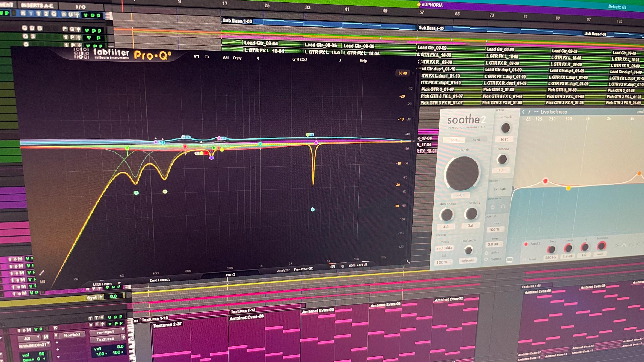Select the yellow-green band dot near 100 Hz
Viewport: 644px width, 362px height.
[x=165, y=192]
